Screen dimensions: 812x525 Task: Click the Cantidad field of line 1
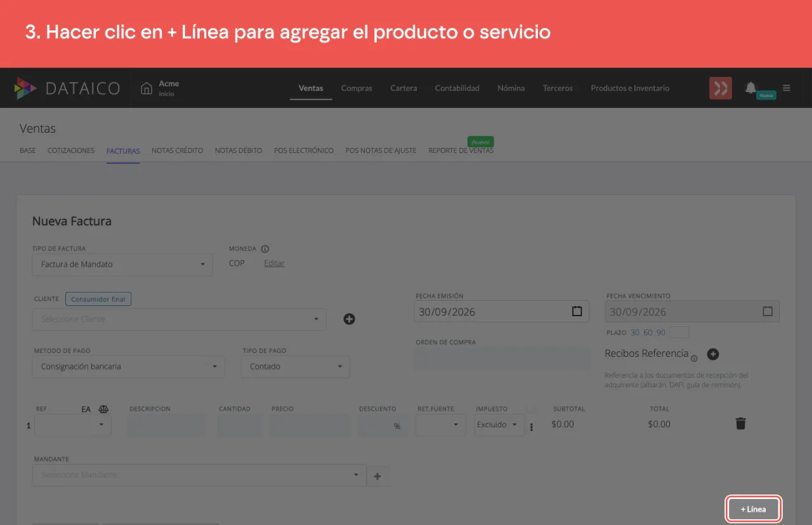pyautogui.click(x=240, y=425)
